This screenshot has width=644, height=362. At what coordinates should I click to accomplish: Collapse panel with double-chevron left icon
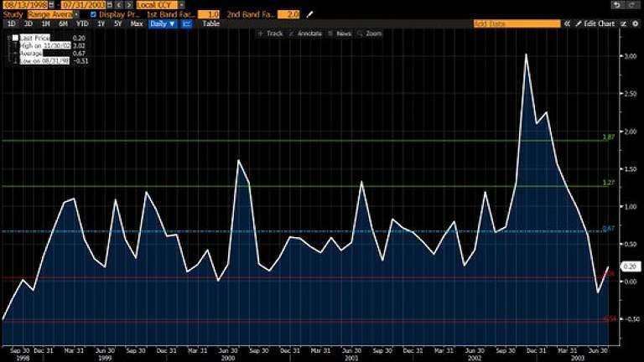tap(567, 23)
